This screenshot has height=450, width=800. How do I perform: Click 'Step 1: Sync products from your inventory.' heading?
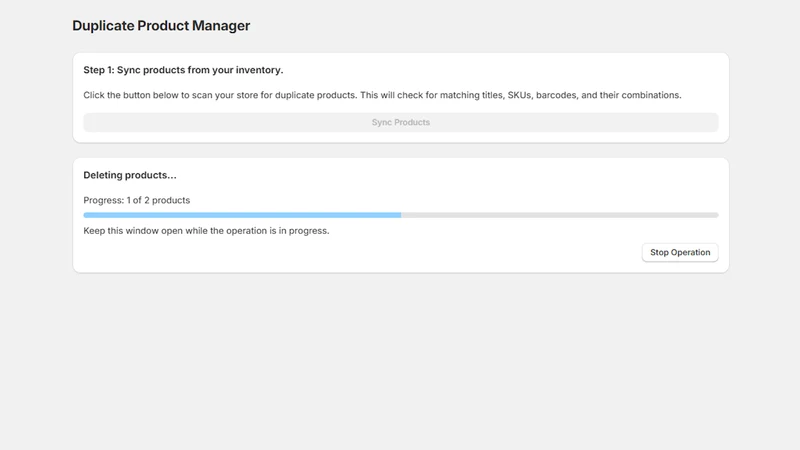pyautogui.click(x=183, y=70)
